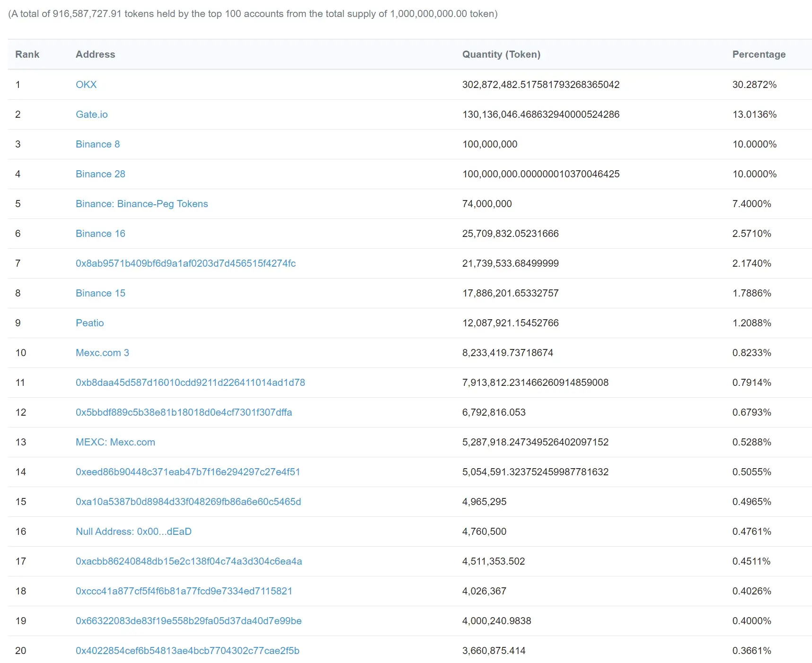Select the 7.4000% percentage cell
Screen dimensions: 812x663
(x=752, y=204)
